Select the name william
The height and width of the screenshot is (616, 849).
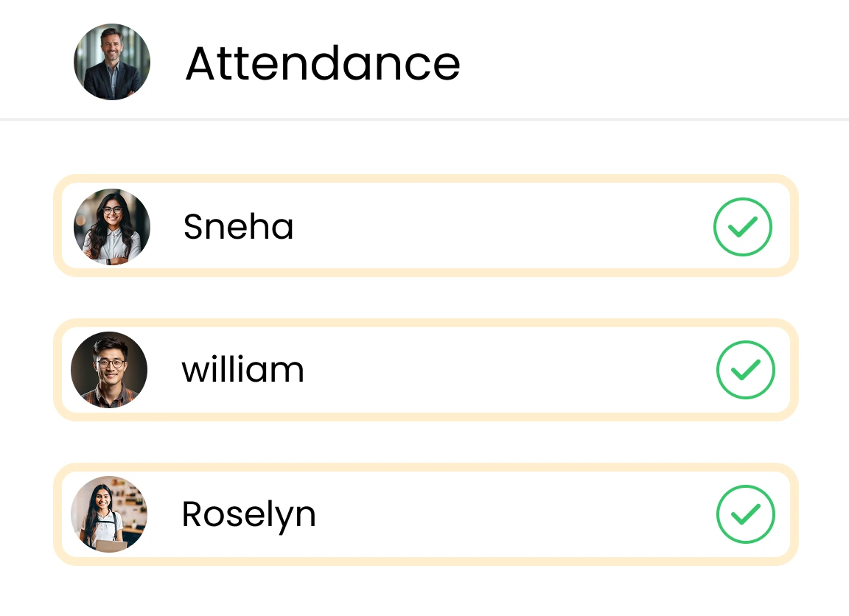[242, 370]
